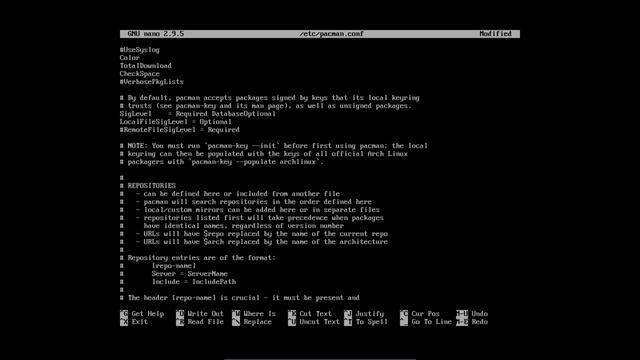The width and height of the screenshot is (640, 360).
Task: Click the LocalFileSigLevel = Optional line
Action: coord(176,122)
